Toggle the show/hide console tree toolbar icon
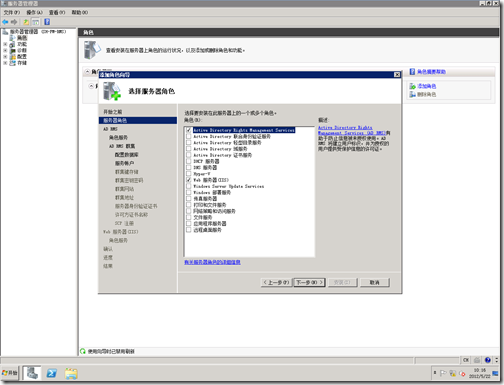504x385 pixels. point(36,22)
